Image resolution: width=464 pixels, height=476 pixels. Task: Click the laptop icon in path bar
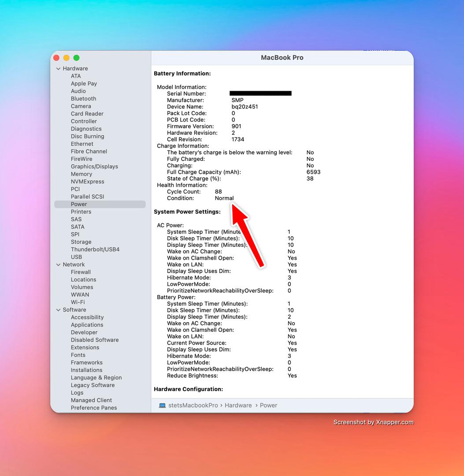coord(162,405)
